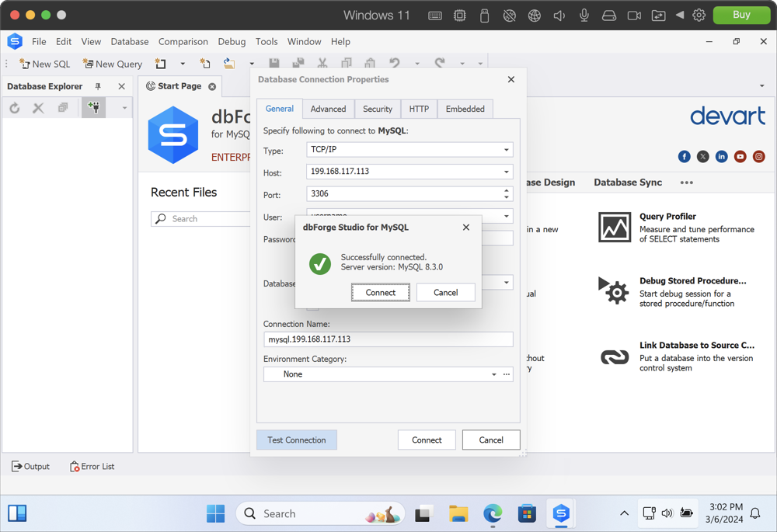Switch to the Embedded tab
Image resolution: width=777 pixels, height=532 pixels.
click(465, 109)
